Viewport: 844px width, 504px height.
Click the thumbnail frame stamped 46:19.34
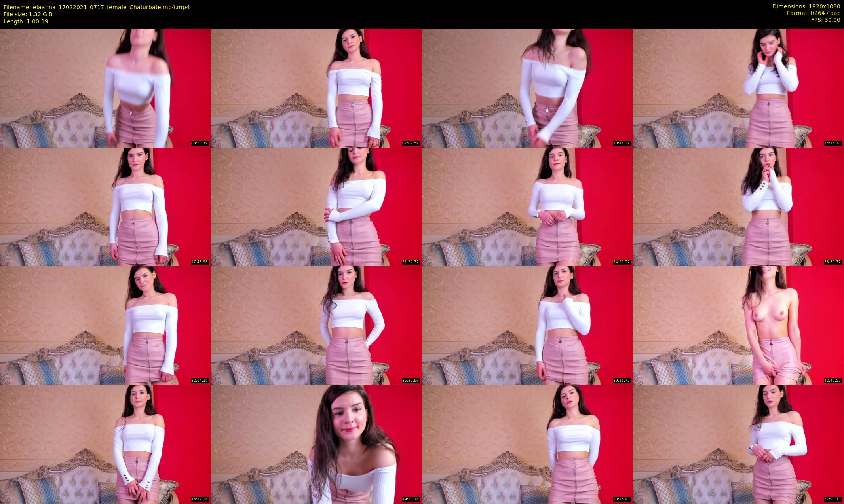tap(105, 444)
